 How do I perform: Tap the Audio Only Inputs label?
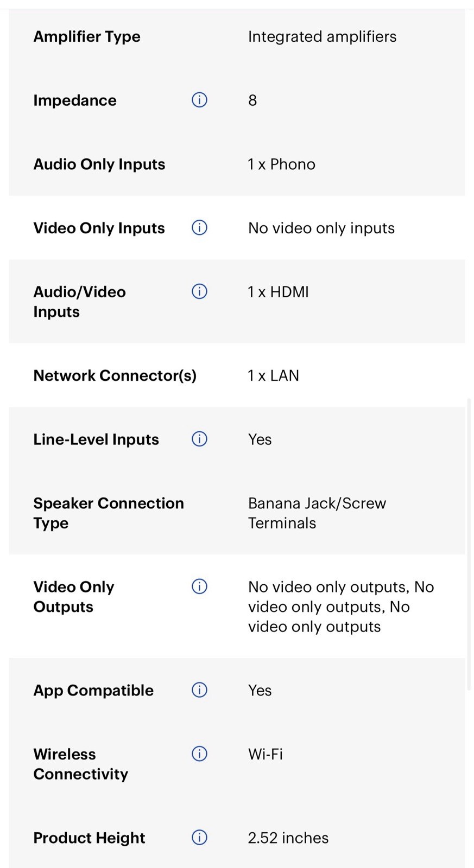coord(99,164)
